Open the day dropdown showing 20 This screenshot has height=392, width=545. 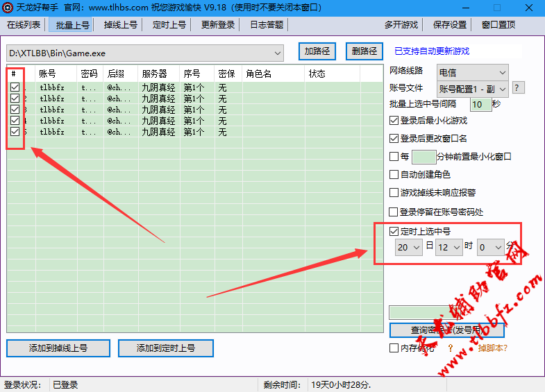(408, 247)
